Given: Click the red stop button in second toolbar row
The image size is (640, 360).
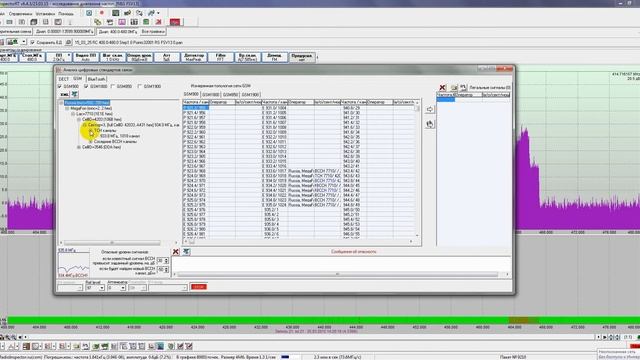Looking at the screenshot, I should [175, 22].
